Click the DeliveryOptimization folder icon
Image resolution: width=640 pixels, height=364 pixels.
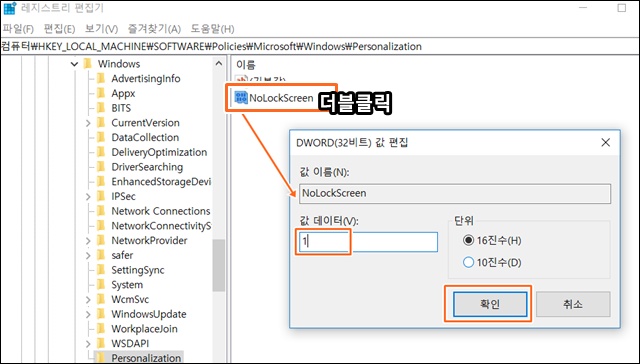(100, 152)
